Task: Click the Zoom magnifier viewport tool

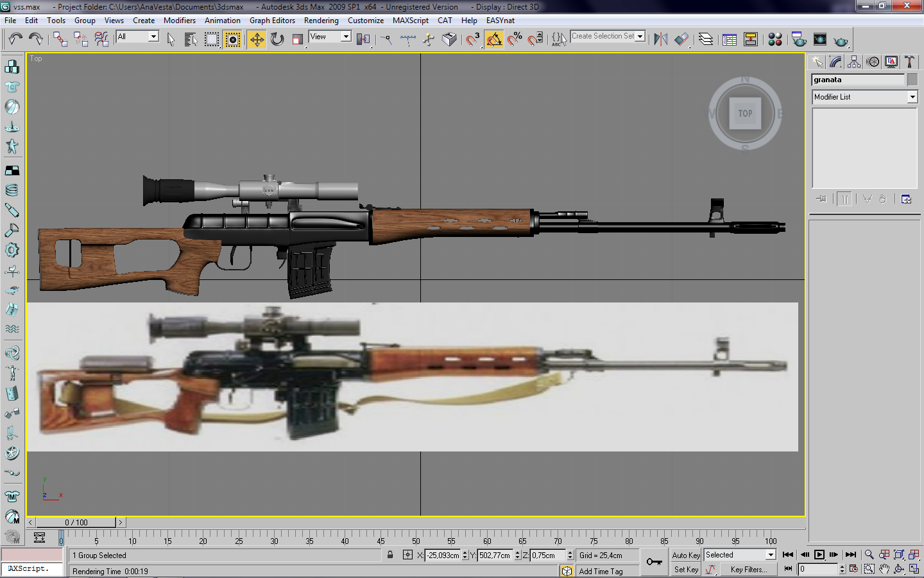Action: click(x=869, y=554)
